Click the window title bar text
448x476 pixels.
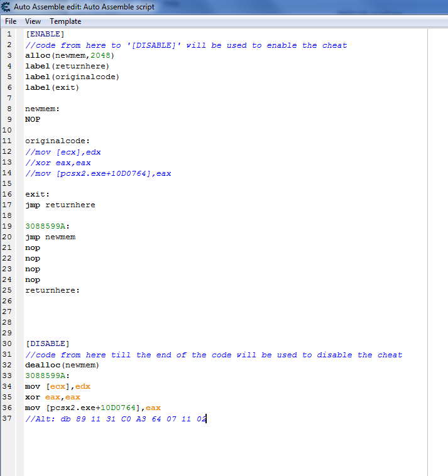point(84,7)
